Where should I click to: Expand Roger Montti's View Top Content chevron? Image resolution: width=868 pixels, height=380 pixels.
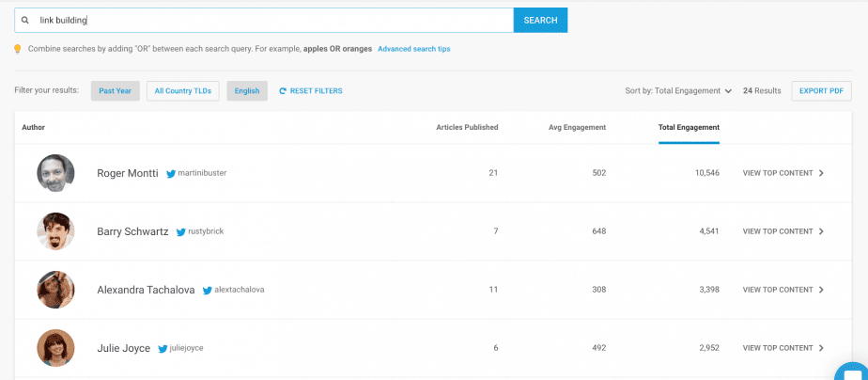[x=821, y=173]
